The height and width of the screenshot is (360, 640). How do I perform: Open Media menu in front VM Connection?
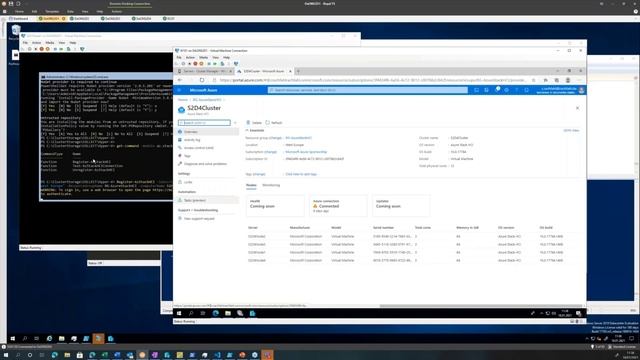coord(204,58)
